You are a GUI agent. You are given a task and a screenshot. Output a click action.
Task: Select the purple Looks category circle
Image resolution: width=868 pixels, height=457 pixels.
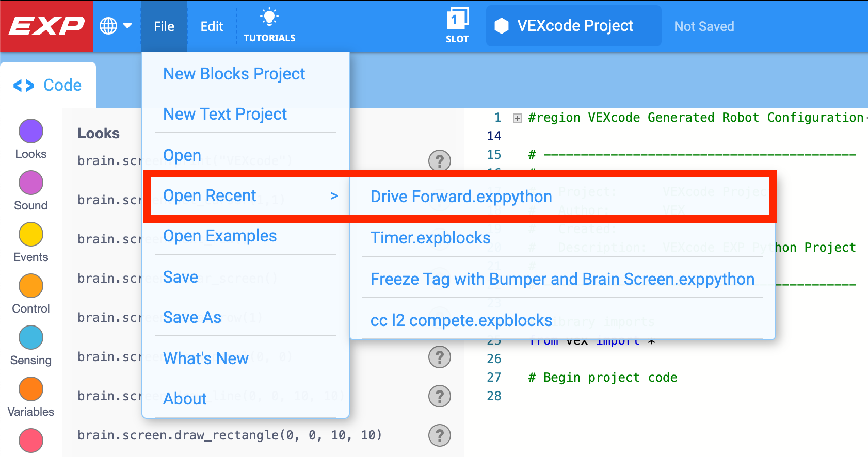(31, 131)
